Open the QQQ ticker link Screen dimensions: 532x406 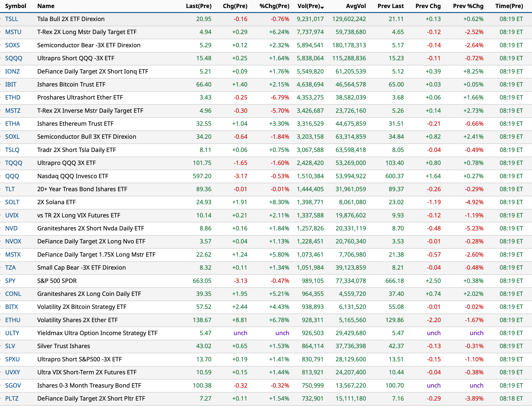(12, 176)
